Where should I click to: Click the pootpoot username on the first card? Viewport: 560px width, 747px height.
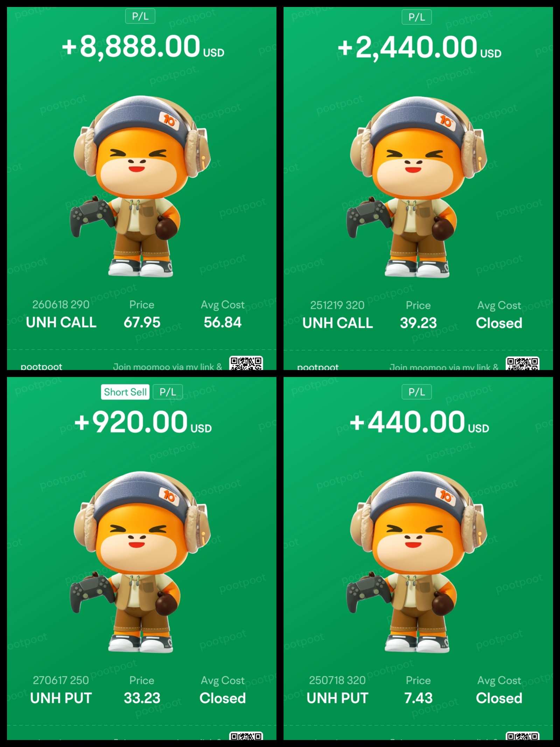tap(41, 367)
